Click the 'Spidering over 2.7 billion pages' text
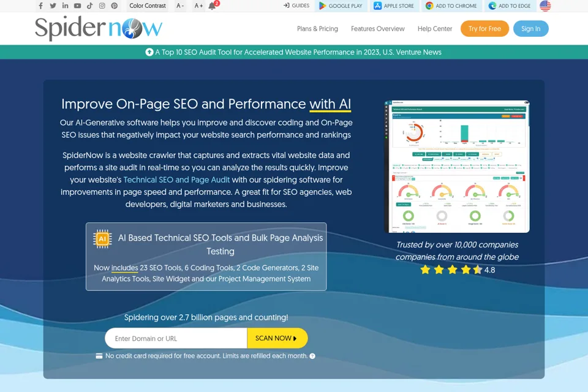 point(206,317)
